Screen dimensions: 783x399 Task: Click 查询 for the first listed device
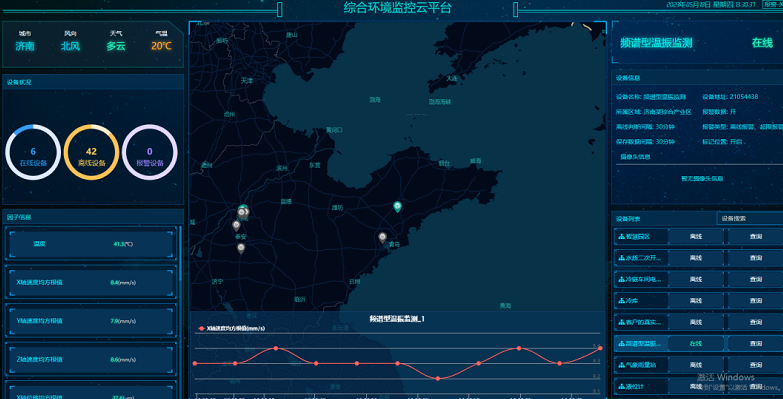click(756, 237)
